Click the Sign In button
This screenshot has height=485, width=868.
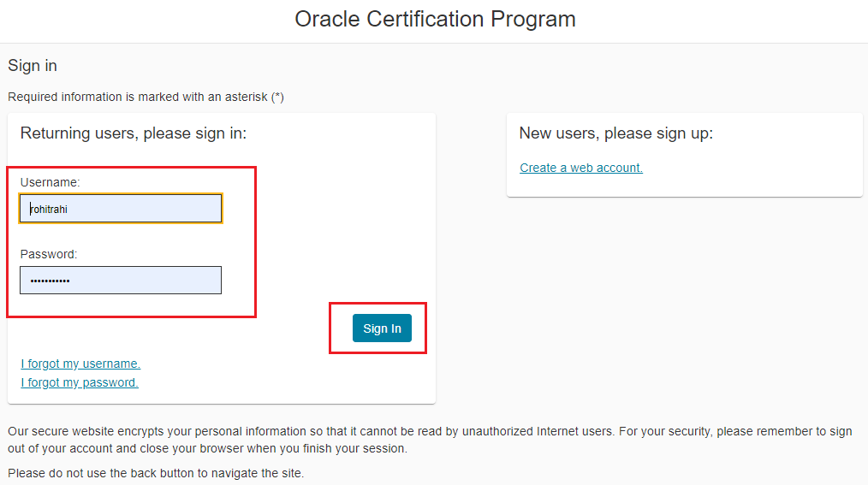click(x=382, y=328)
